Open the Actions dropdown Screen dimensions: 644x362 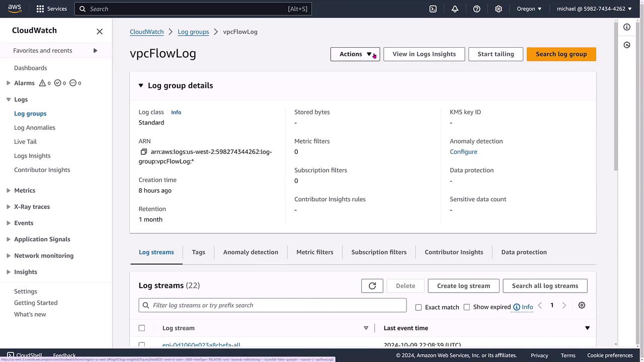pos(355,54)
